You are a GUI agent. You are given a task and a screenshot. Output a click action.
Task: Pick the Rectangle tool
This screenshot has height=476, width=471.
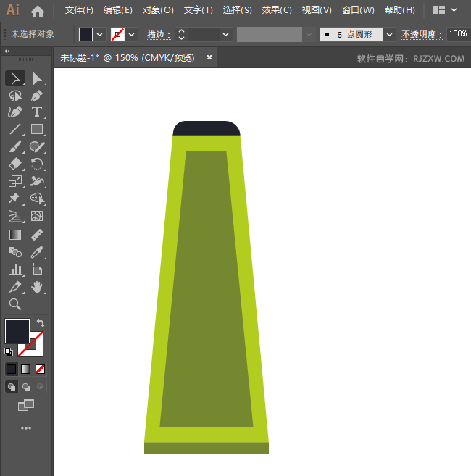click(37, 130)
